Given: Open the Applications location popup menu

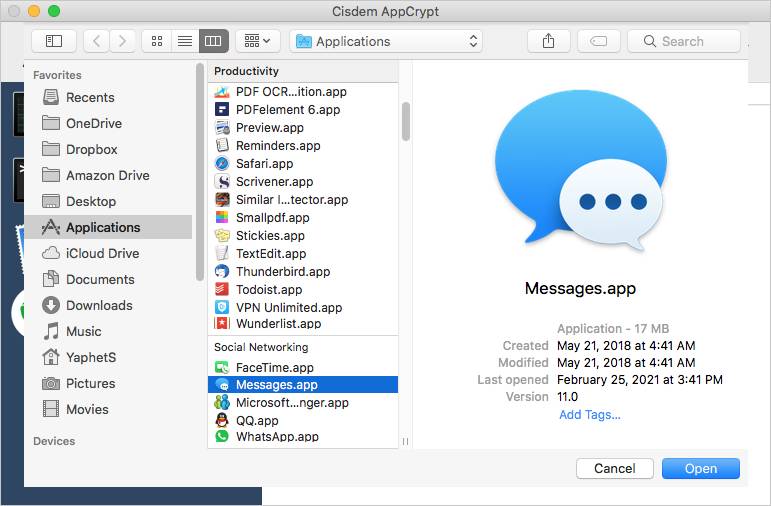Looking at the screenshot, I should 386,41.
